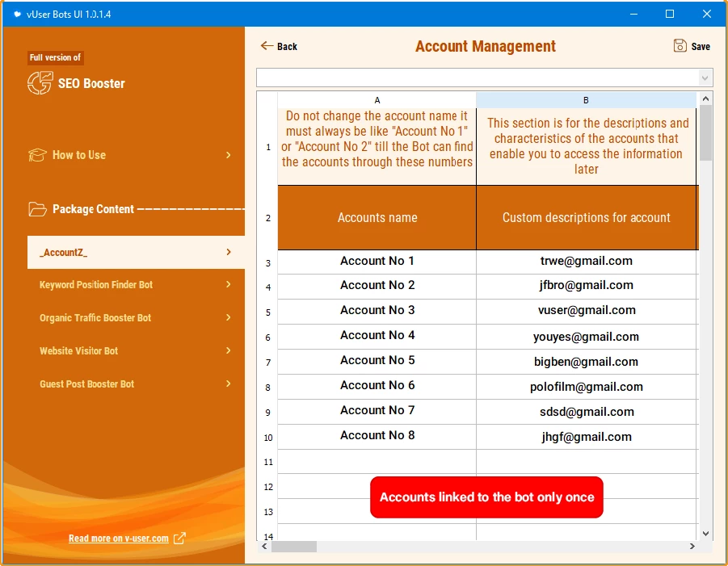The width and height of the screenshot is (728, 566).
Task: Select cell Account No 7
Action: tap(377, 411)
